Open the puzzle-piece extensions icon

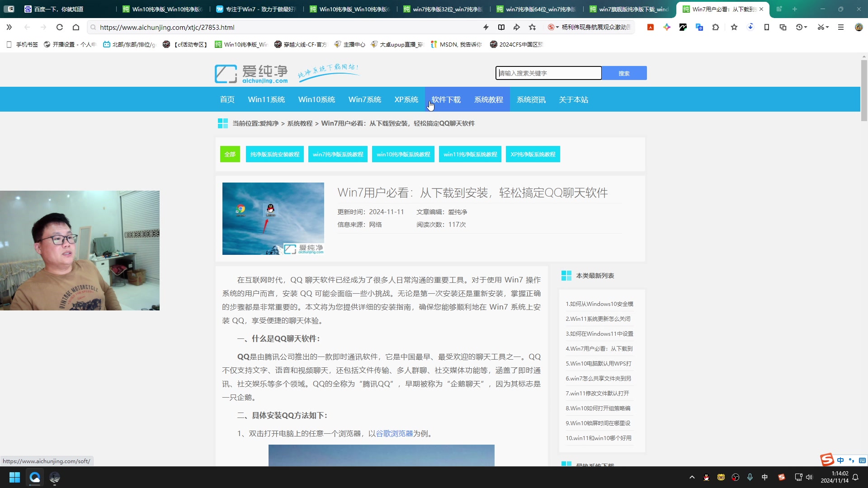tap(716, 27)
